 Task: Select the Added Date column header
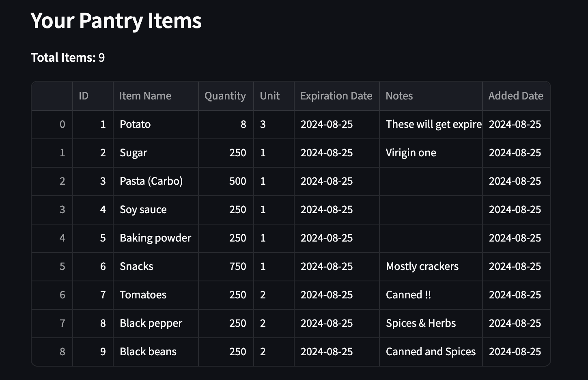(x=515, y=96)
